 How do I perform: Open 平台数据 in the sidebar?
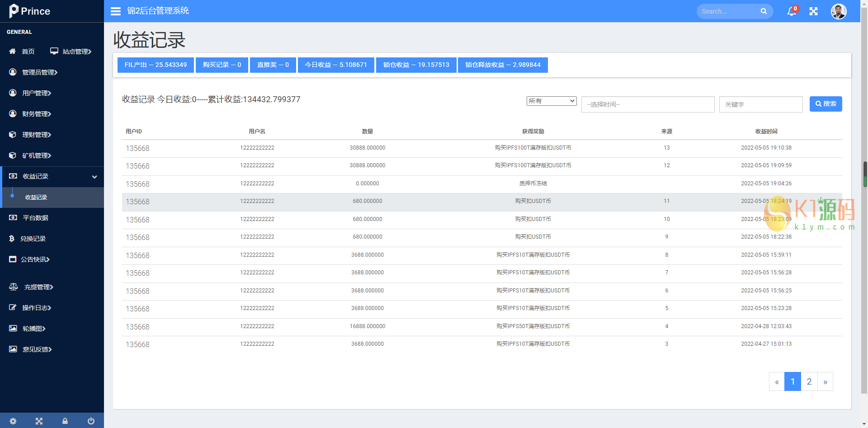tap(35, 218)
